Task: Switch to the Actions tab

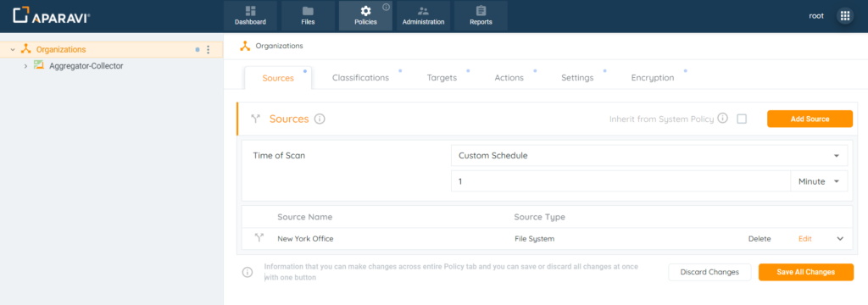Action: [x=509, y=77]
